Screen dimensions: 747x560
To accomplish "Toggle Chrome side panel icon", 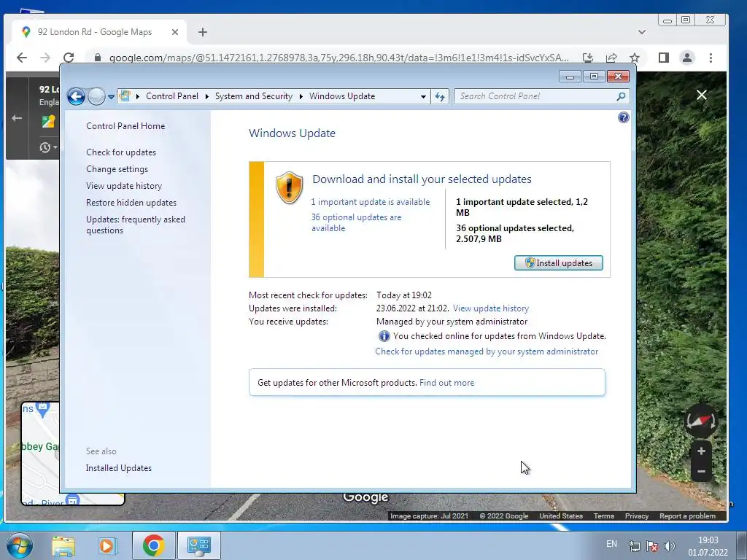I will pyautogui.click(x=664, y=58).
